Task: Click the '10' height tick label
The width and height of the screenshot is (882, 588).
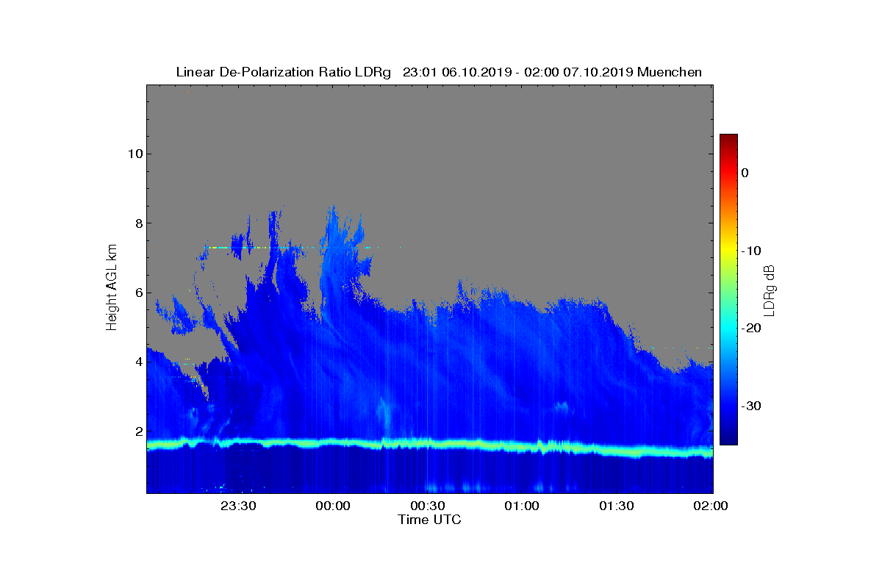Action: pyautogui.click(x=134, y=154)
